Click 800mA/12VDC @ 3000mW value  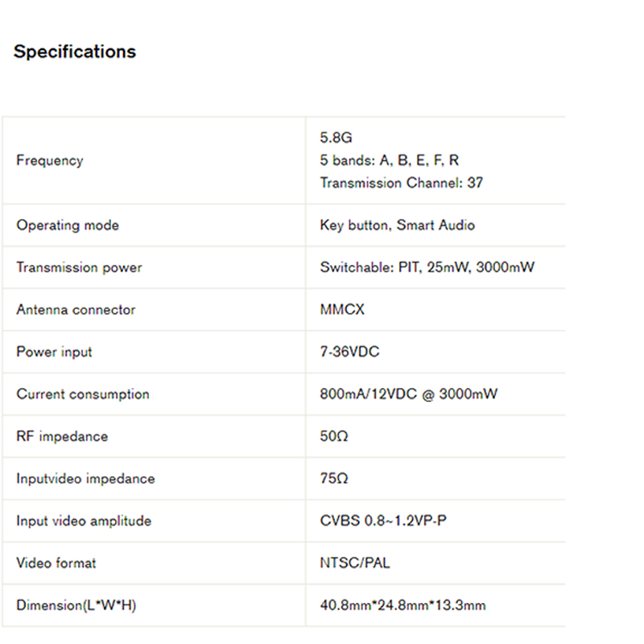click(409, 394)
